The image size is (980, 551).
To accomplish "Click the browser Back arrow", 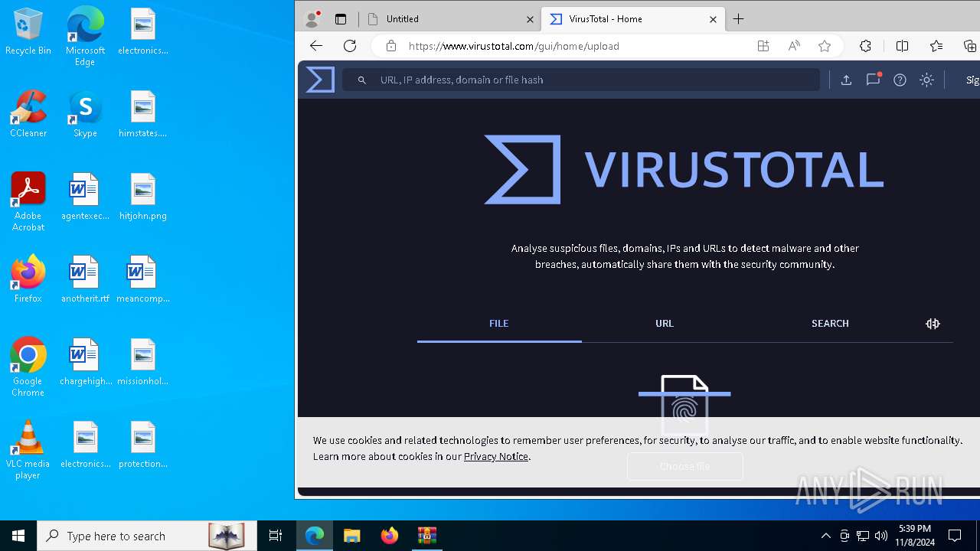I will (x=316, y=46).
